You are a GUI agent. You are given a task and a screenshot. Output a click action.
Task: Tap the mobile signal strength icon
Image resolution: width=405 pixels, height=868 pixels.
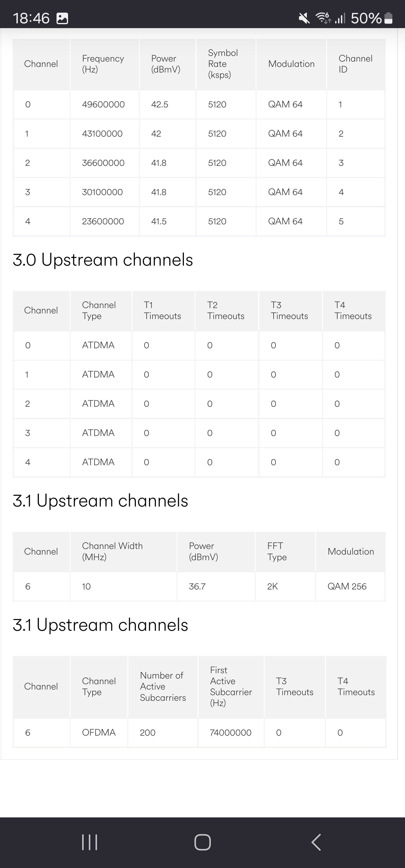(340, 18)
